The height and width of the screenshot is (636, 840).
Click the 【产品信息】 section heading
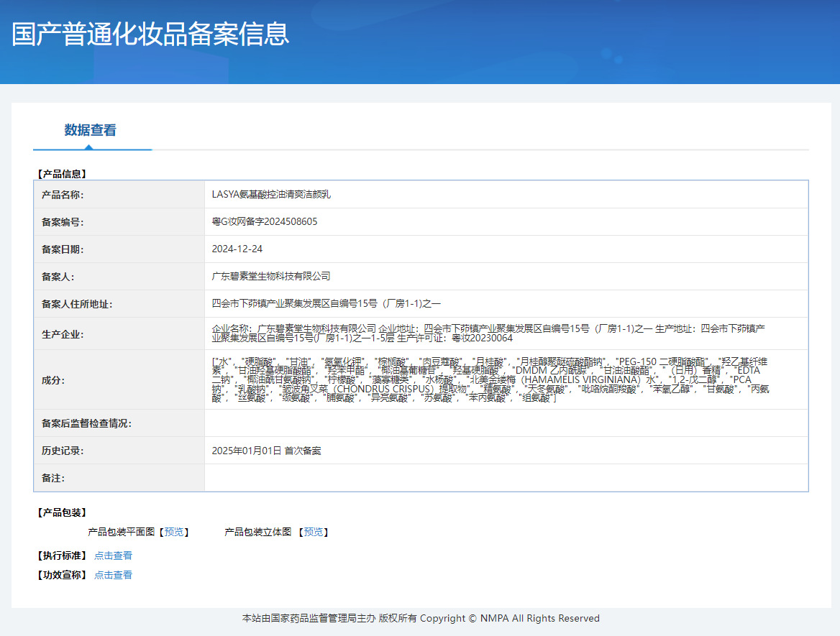coord(62,174)
